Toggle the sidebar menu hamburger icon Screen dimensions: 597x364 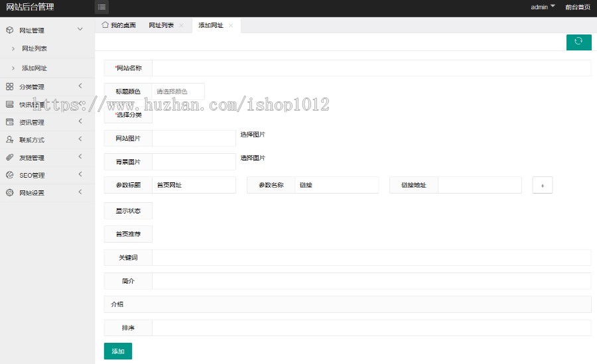[101, 7]
